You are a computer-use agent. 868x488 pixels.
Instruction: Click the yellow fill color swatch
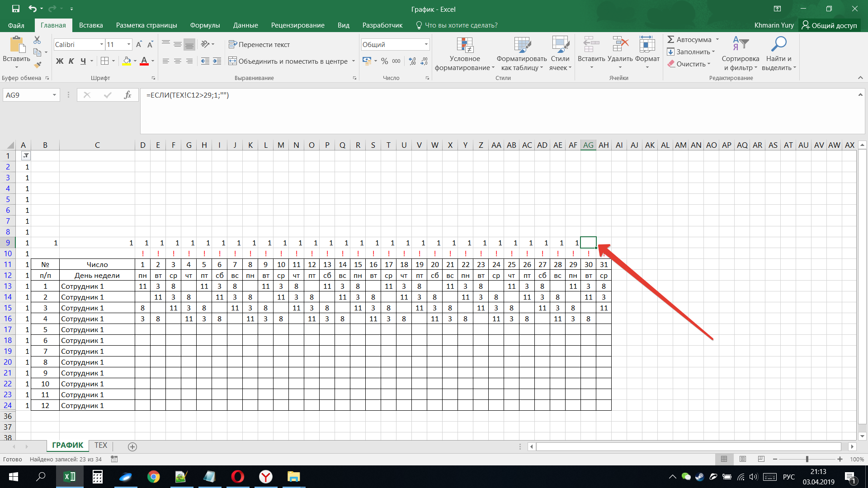click(x=127, y=61)
